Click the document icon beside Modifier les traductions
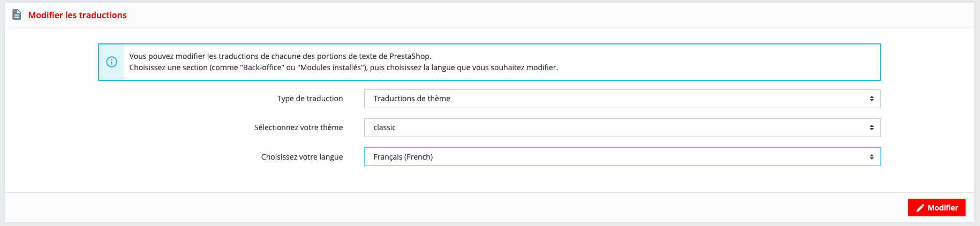Image resolution: width=980 pixels, height=226 pixels. 17,15
